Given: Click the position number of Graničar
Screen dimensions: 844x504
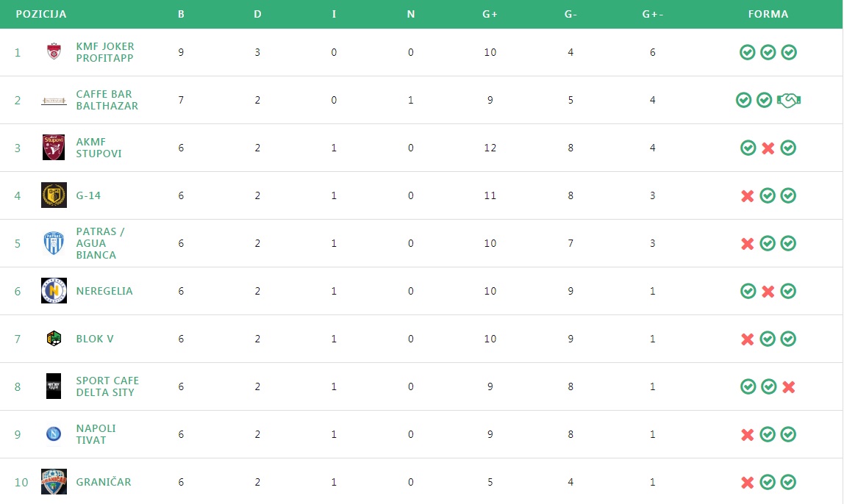Looking at the screenshot, I should (x=21, y=482).
